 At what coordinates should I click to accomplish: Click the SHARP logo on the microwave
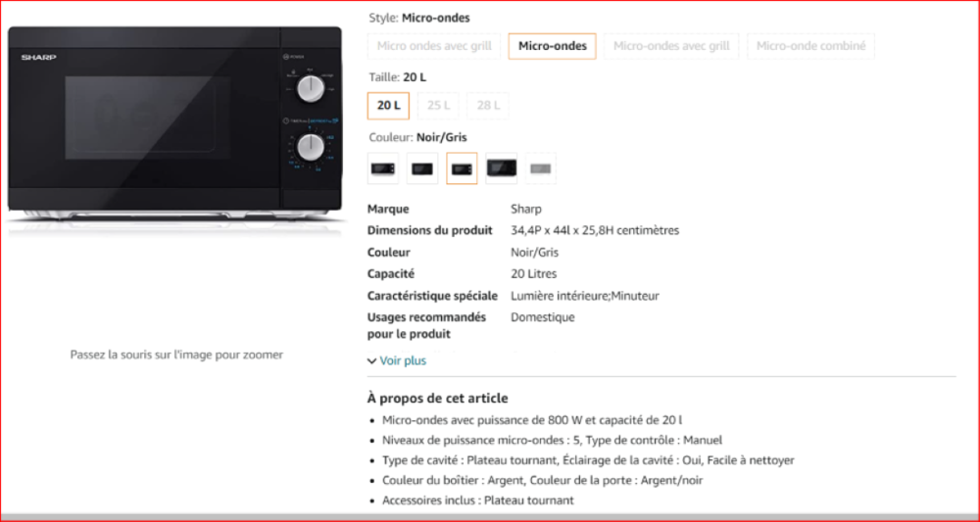click(x=39, y=58)
